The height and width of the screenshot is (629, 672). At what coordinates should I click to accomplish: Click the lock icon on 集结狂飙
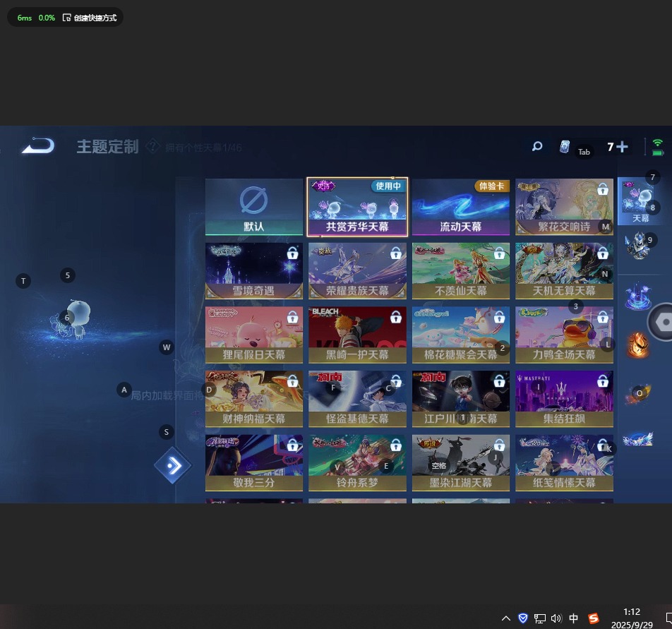point(603,381)
